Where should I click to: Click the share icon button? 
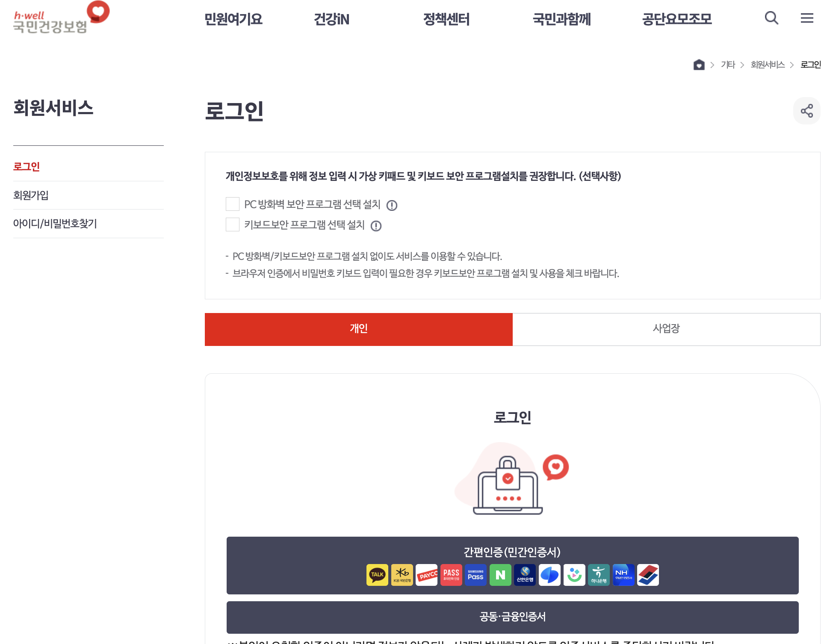point(806,111)
